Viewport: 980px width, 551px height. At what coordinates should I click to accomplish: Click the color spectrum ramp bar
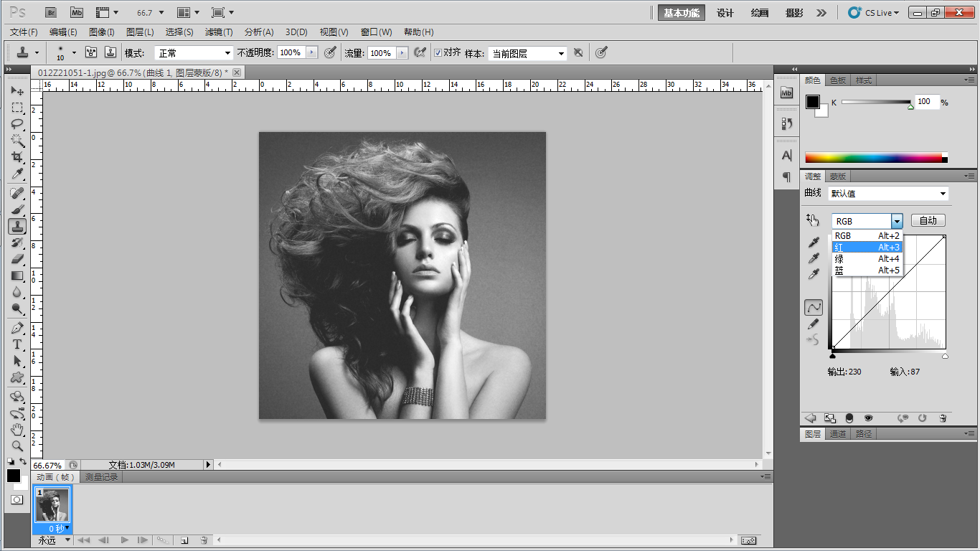pos(873,158)
